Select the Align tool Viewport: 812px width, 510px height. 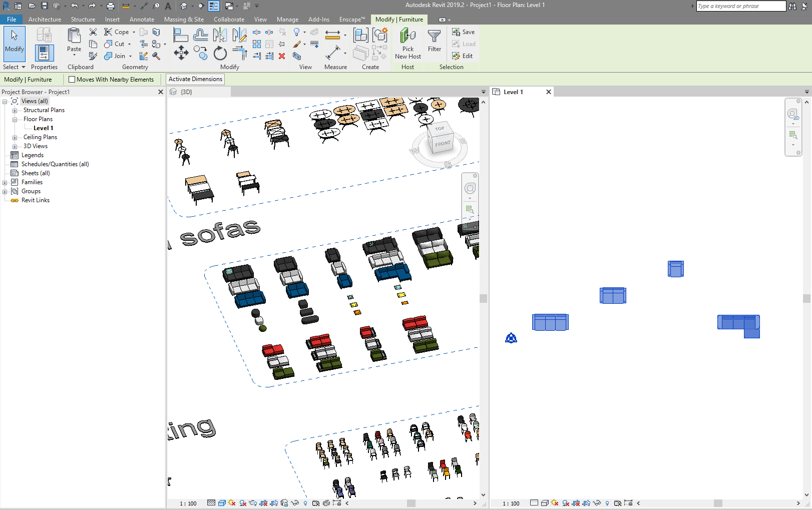coord(181,35)
